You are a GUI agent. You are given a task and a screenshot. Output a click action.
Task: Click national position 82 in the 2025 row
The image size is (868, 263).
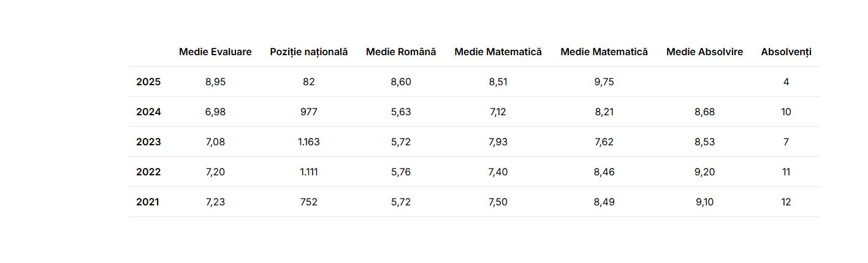pos(308,82)
